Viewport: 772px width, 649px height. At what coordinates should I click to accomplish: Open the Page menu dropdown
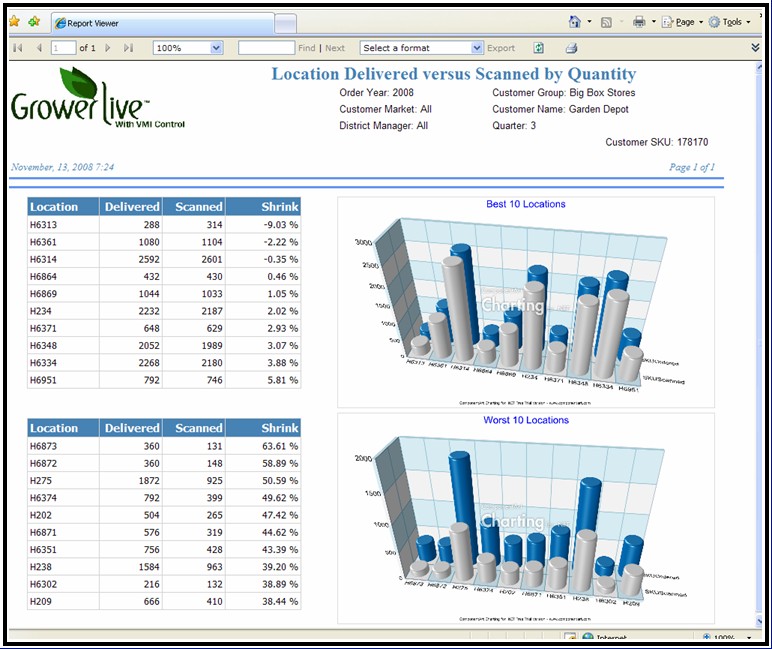(x=685, y=21)
